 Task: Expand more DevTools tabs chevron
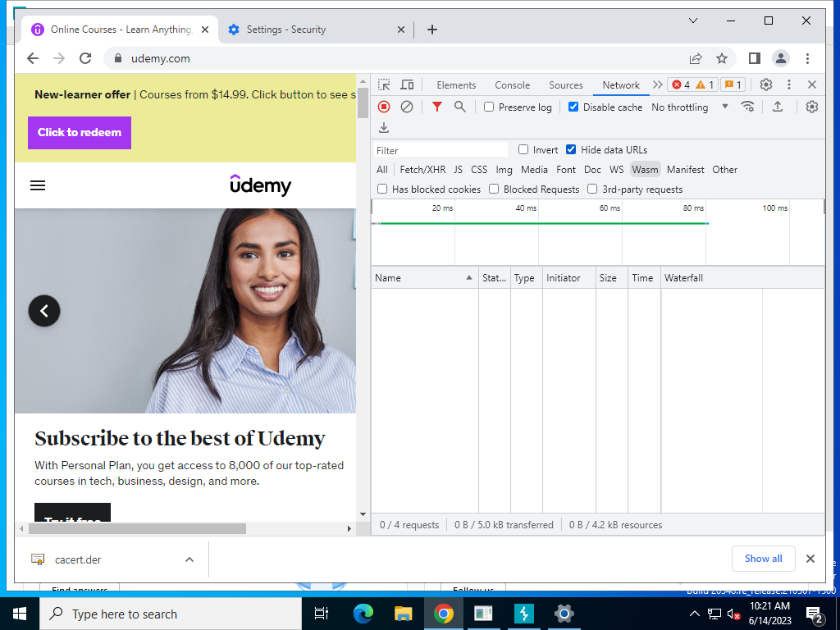pos(657,84)
